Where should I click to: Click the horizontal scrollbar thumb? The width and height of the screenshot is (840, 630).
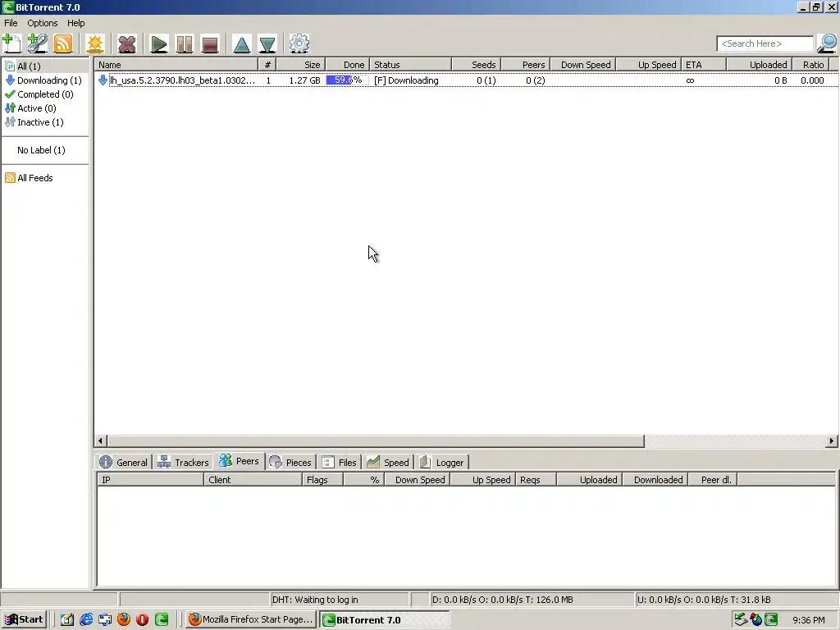tap(375, 441)
